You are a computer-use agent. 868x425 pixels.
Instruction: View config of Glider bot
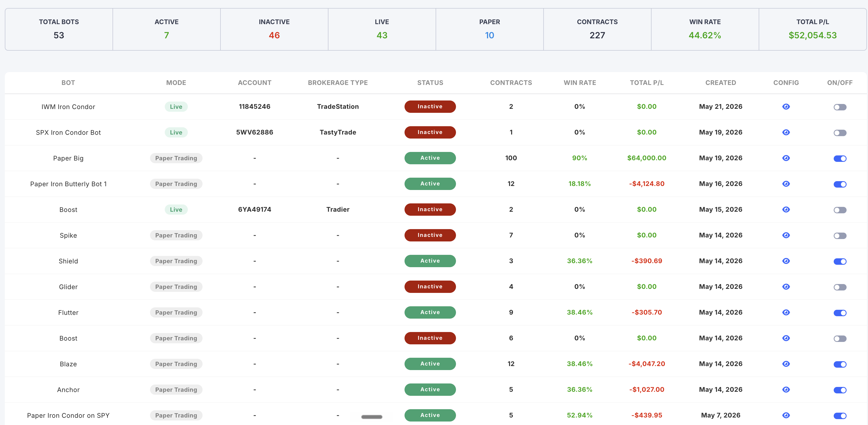[x=786, y=286]
